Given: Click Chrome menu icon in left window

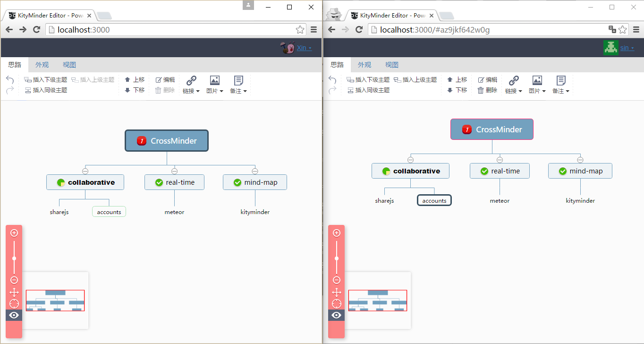Looking at the screenshot, I should 314,30.
